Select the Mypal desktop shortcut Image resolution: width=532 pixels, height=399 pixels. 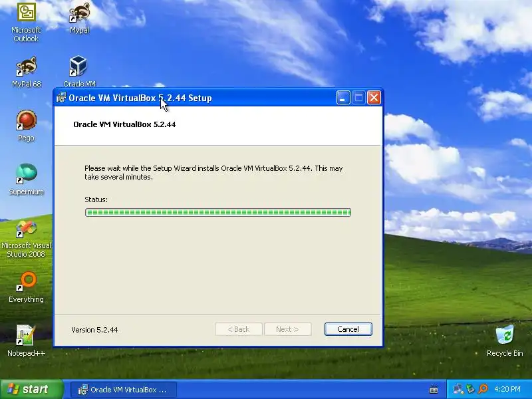coord(79,19)
